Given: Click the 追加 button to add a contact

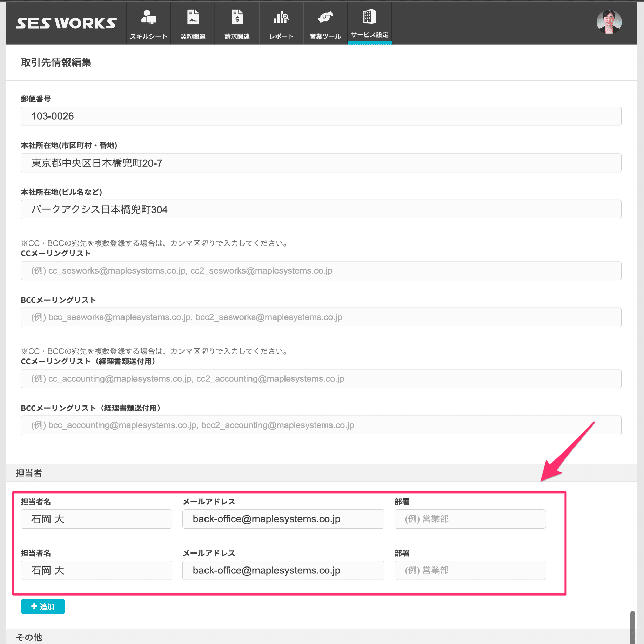Looking at the screenshot, I should pos(42,606).
